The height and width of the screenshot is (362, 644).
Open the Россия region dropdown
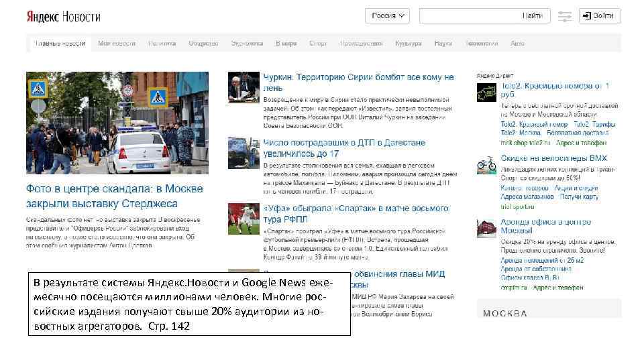[x=387, y=16]
